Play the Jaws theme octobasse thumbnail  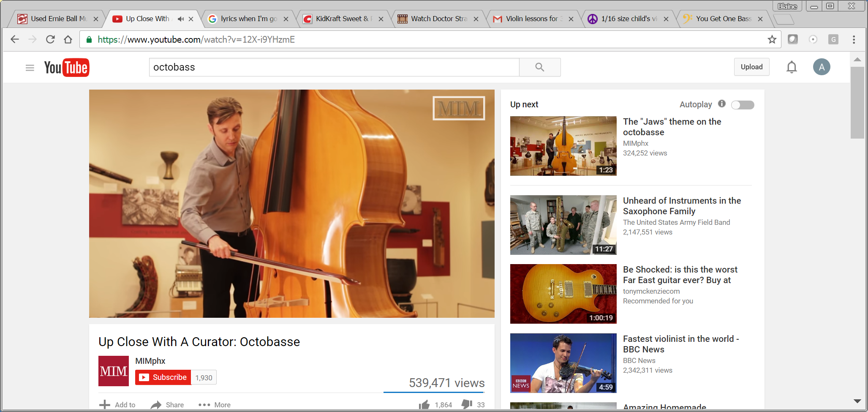click(563, 146)
